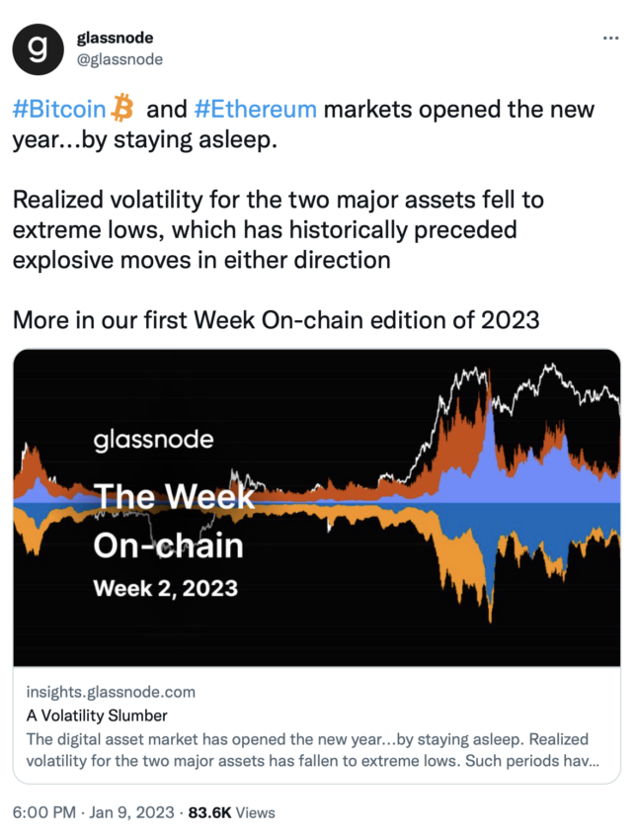
Task: Click the white price line peak in chart
Action: (549, 369)
